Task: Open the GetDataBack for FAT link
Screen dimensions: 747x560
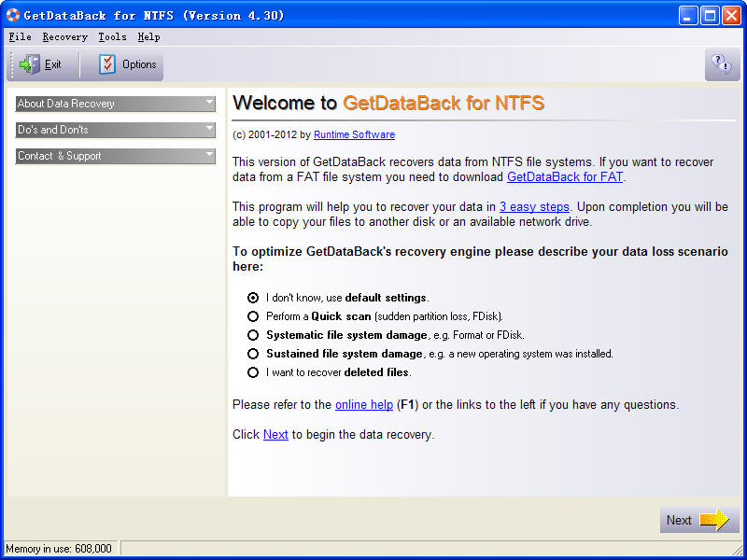Action: [565, 176]
